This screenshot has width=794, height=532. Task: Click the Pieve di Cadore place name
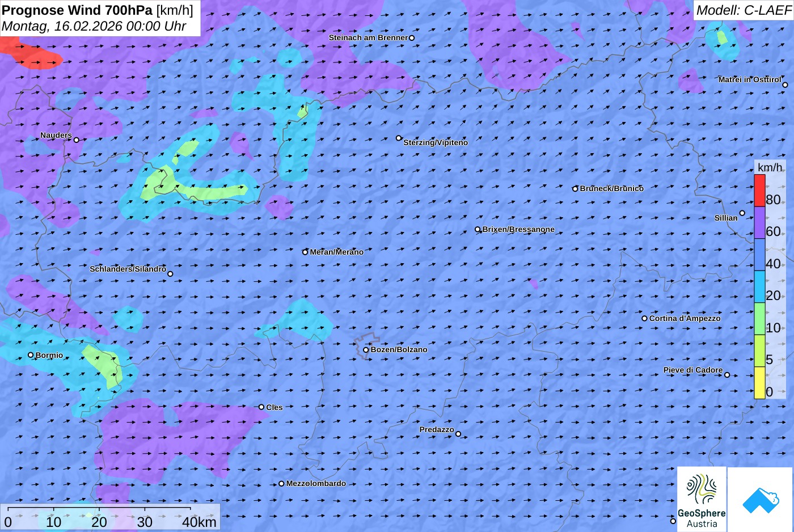[693, 370]
